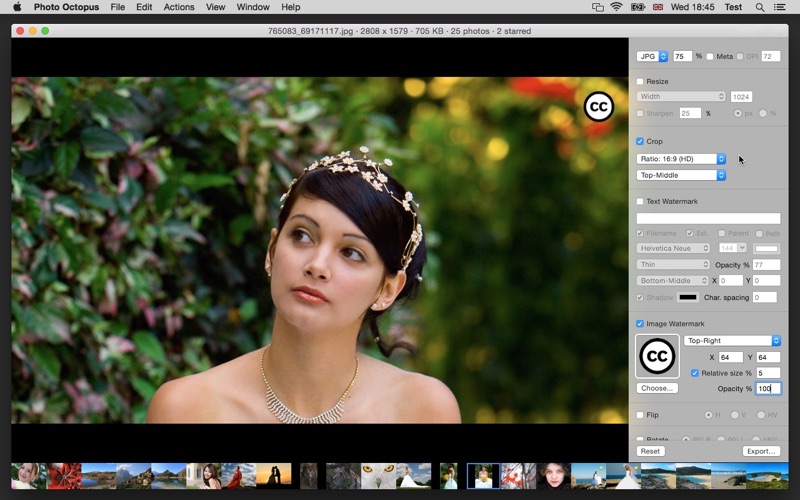Select the white owl thumbnail
The image size is (800, 500).
pos(379,476)
